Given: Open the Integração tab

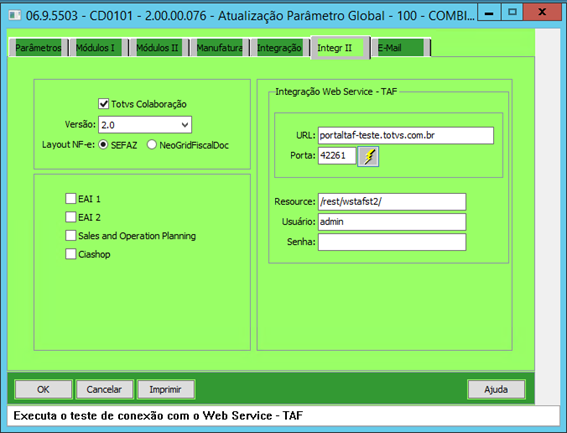Looking at the screenshot, I should point(280,48).
